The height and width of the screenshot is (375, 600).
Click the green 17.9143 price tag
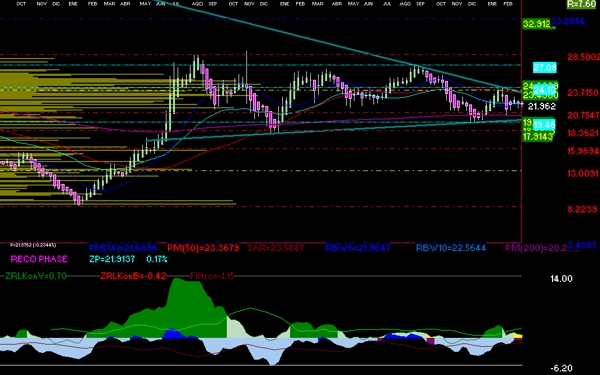pos(538,136)
